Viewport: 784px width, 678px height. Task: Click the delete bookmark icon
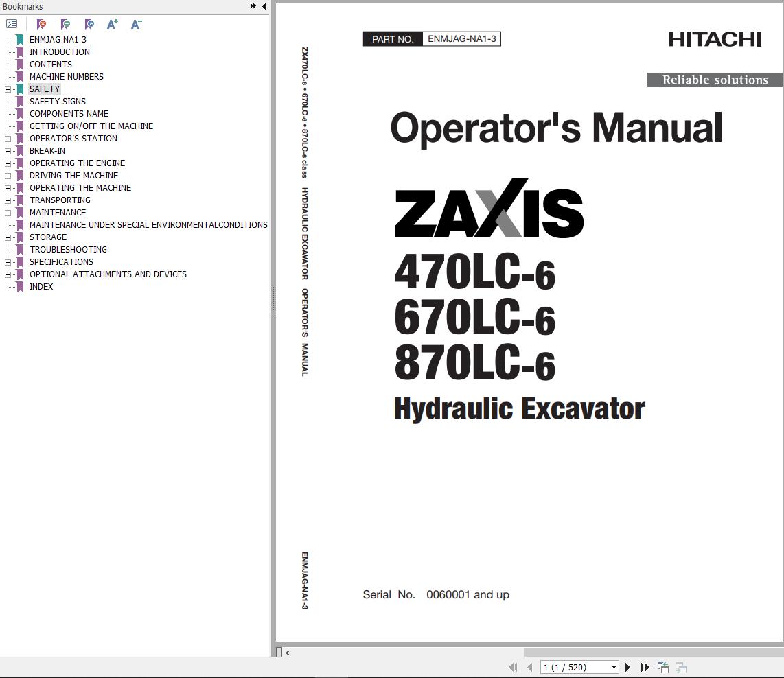click(41, 23)
